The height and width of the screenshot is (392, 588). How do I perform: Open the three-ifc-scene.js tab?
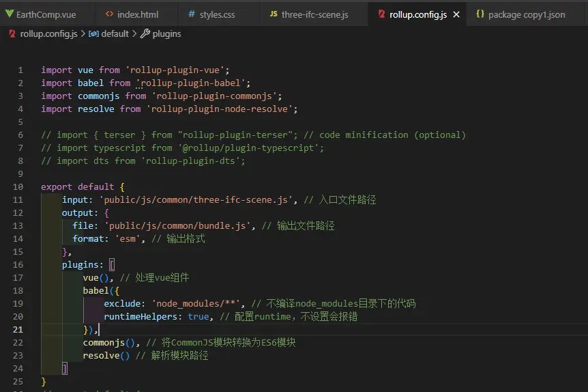[309, 14]
